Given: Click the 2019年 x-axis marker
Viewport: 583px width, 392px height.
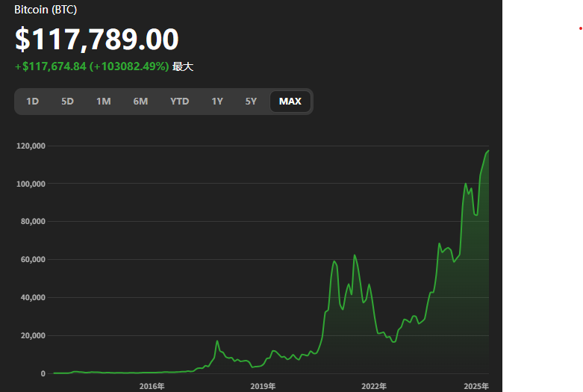Looking at the screenshot, I should (263, 386).
